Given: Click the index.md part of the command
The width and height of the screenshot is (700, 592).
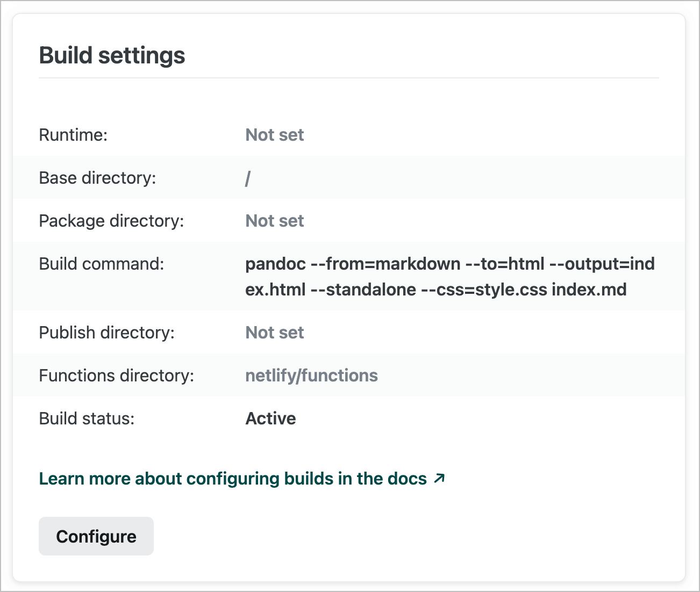Looking at the screenshot, I should pos(589,290).
